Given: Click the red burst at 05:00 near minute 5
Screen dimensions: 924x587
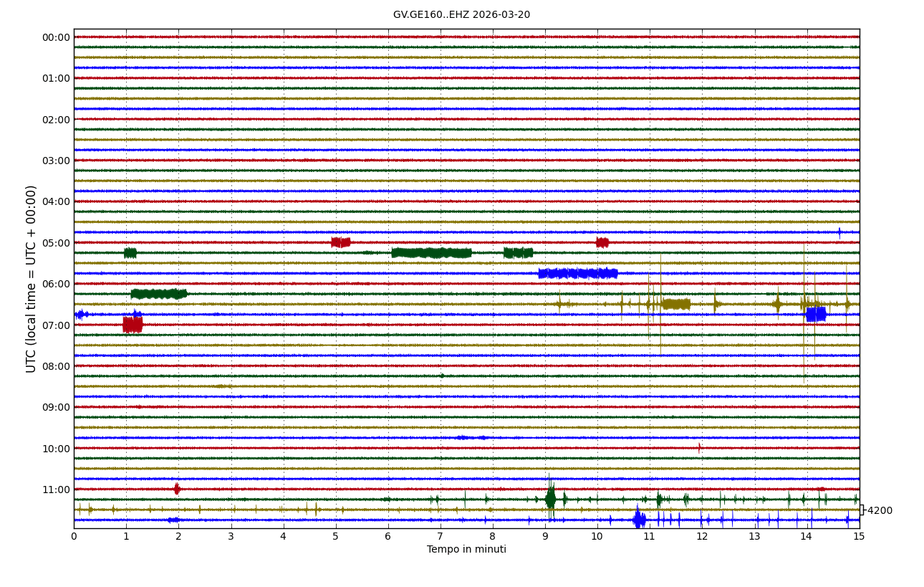Looking at the screenshot, I should (x=341, y=242).
